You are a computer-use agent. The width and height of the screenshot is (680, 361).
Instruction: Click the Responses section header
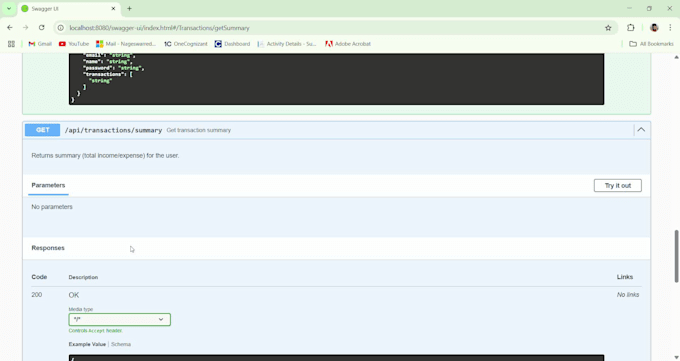pos(48,248)
